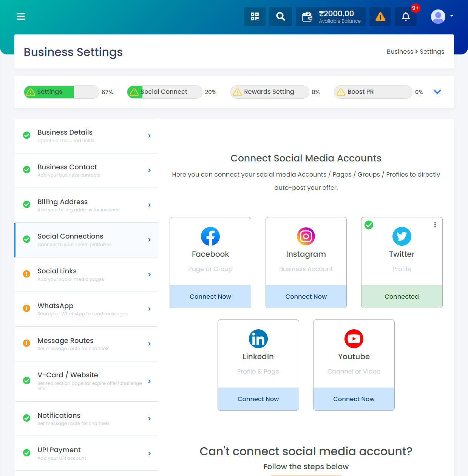Click the Settings breadcrumb text
468x476 pixels.
pos(432,51)
